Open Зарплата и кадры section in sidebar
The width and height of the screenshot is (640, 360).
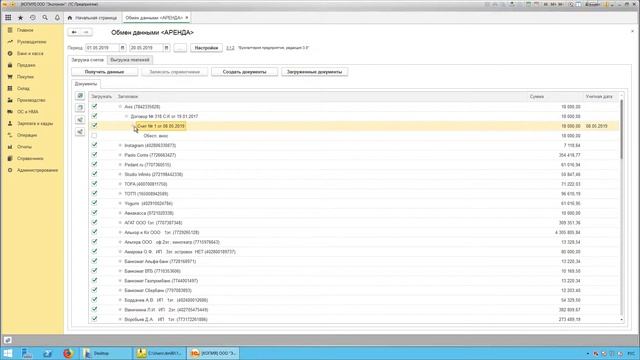[x=35, y=123]
